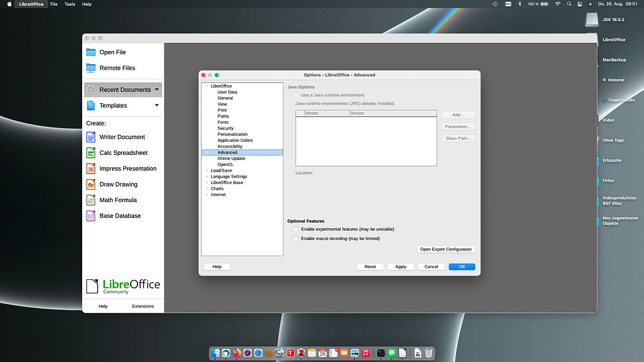The width and height of the screenshot is (644, 362).
Task: Click the Vendor column header
Action: [x=327, y=113]
